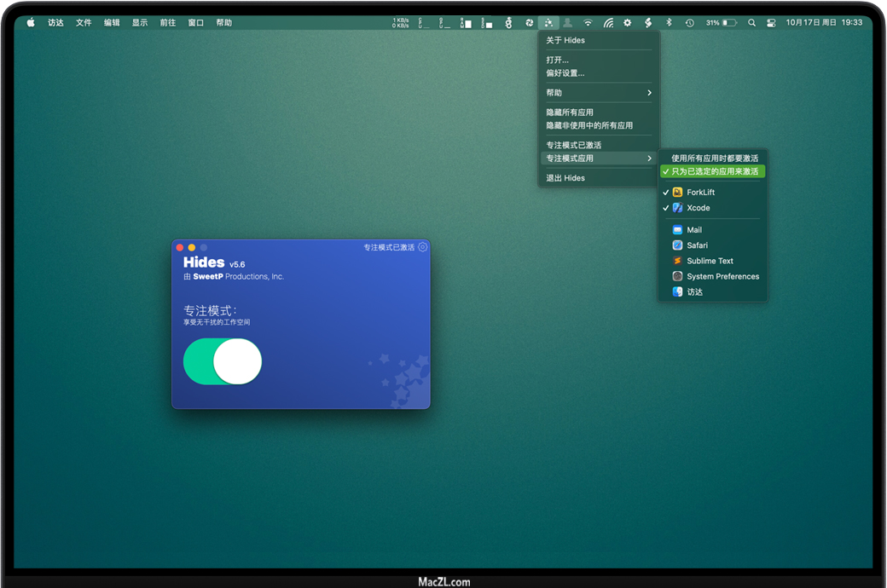Click the Mail app icon in submenu
This screenshot has height=588, width=887.
tap(677, 230)
